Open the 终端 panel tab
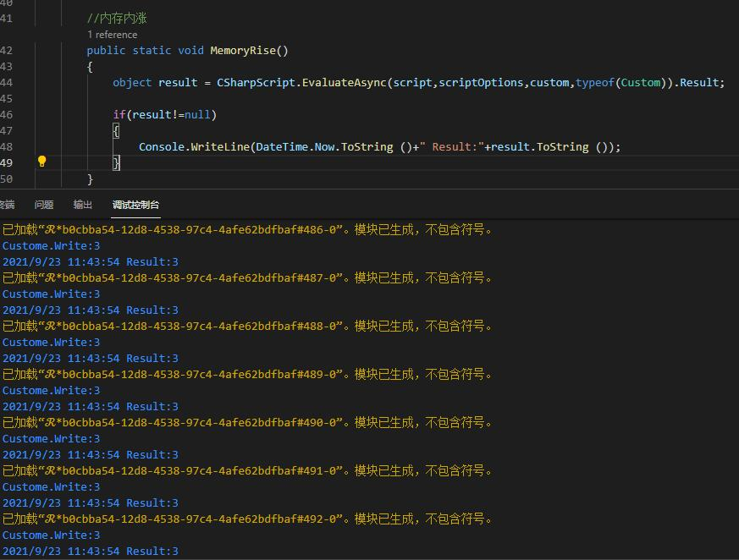739x560 pixels. [7, 205]
